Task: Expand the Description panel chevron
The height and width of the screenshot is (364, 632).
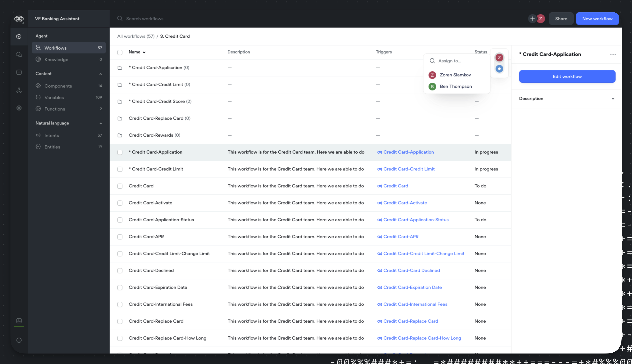Action: 613,99
